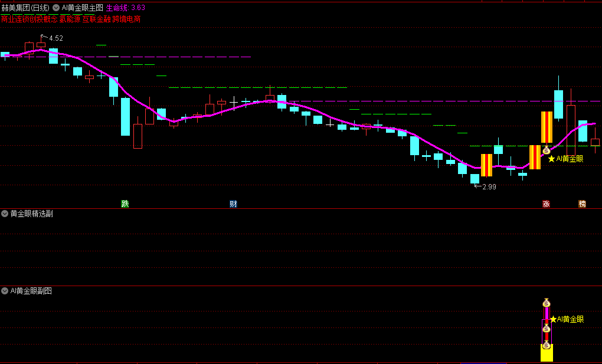Select the cyan candle at the 2.99 low
The width and height of the screenshot is (602, 364).
(x=475, y=179)
